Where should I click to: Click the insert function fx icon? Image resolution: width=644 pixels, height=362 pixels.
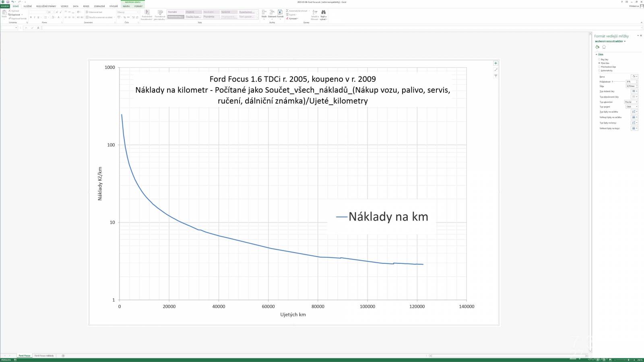[x=38, y=28]
